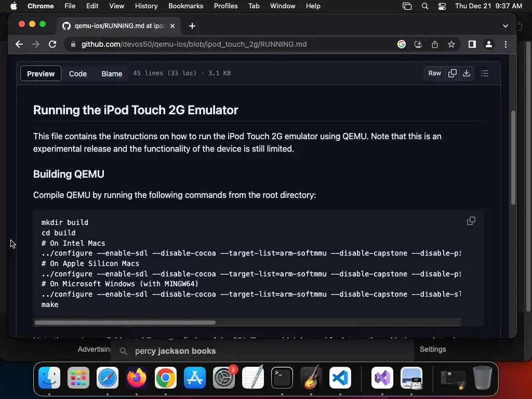The image size is (532, 399).
Task: Open Terminal from the Dock
Action: pos(282,378)
